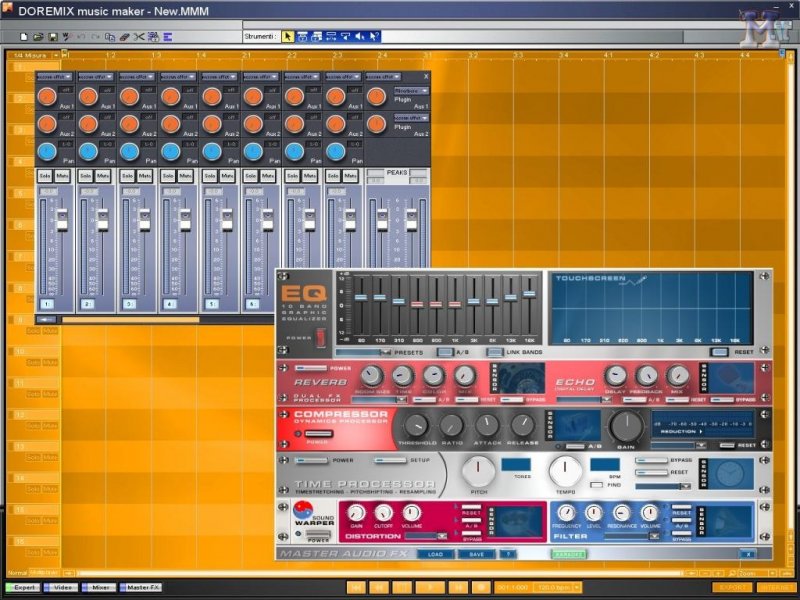Click the speaker preview tool under Strumenti

[x=360, y=37]
